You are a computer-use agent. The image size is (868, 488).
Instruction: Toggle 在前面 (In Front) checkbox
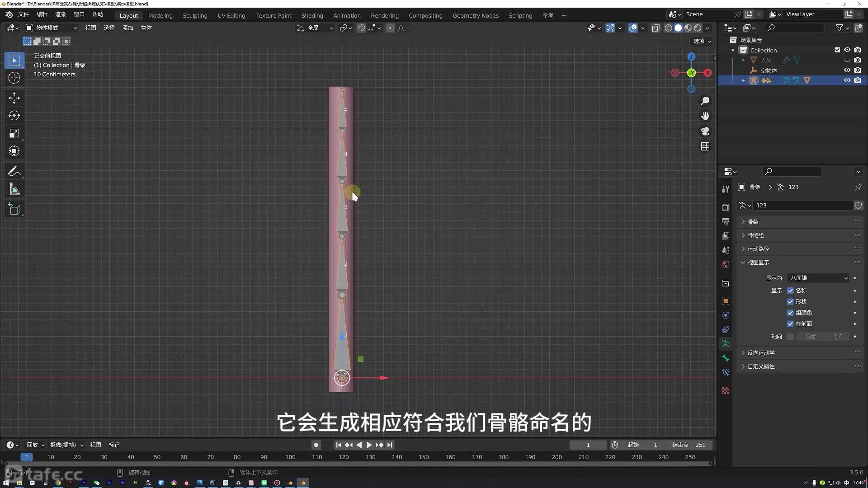790,324
